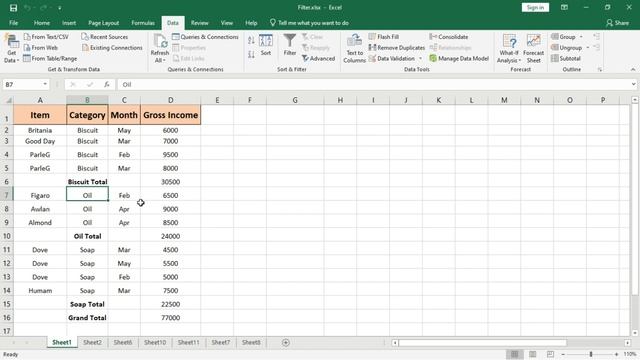Import data From Text/CSV
640x360 pixels.
(x=46, y=37)
